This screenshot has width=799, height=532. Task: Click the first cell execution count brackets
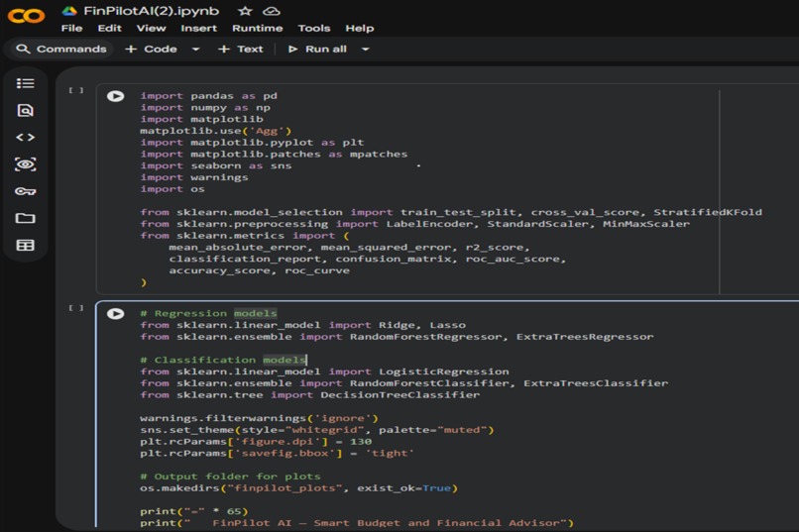[76, 90]
